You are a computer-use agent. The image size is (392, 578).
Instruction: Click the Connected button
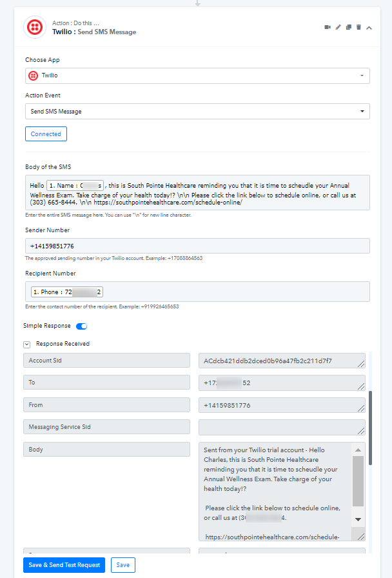point(46,134)
